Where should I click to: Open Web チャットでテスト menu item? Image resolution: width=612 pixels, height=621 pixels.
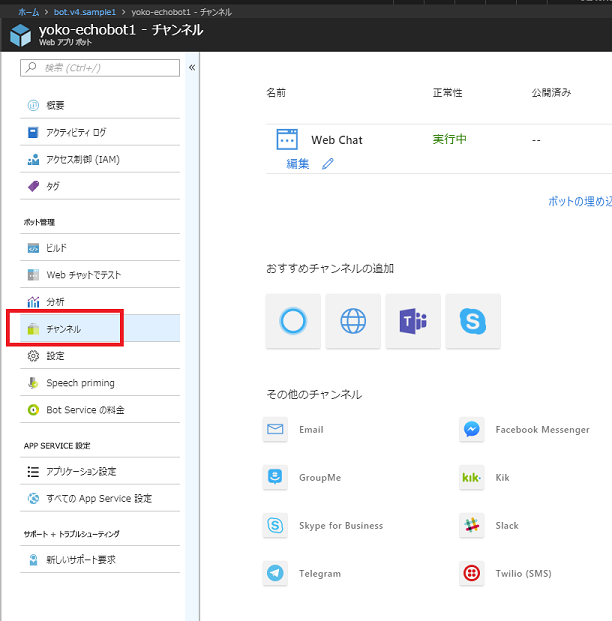[x=100, y=275]
